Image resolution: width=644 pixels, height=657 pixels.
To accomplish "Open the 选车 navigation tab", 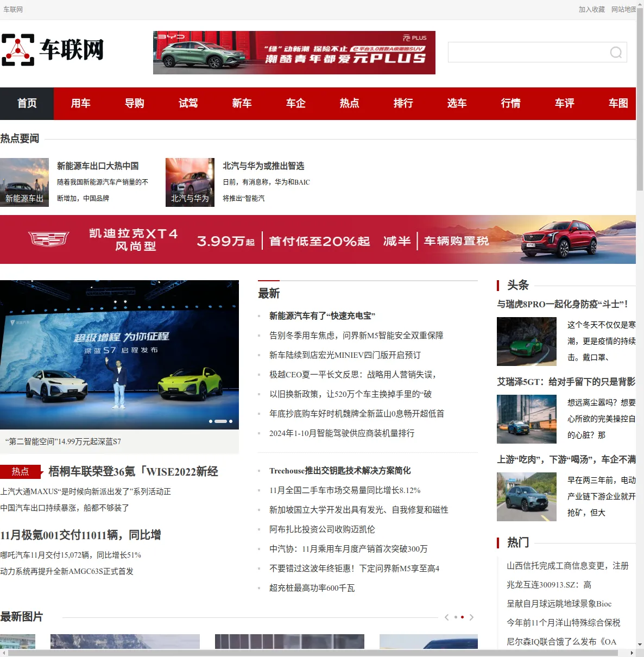I will 457,103.
